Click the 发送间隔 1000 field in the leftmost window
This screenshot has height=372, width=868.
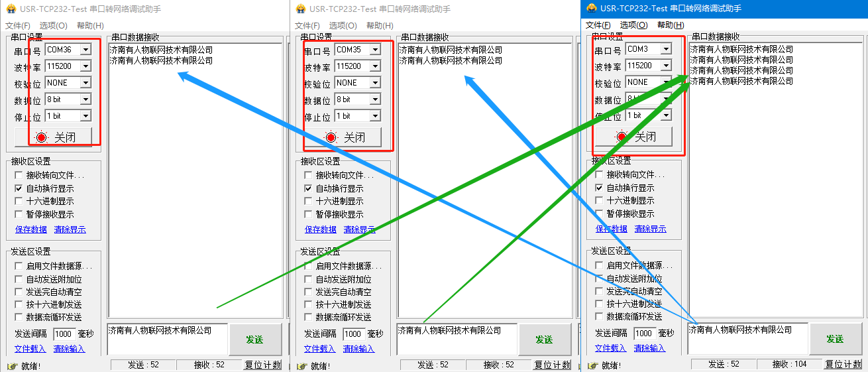(64, 334)
